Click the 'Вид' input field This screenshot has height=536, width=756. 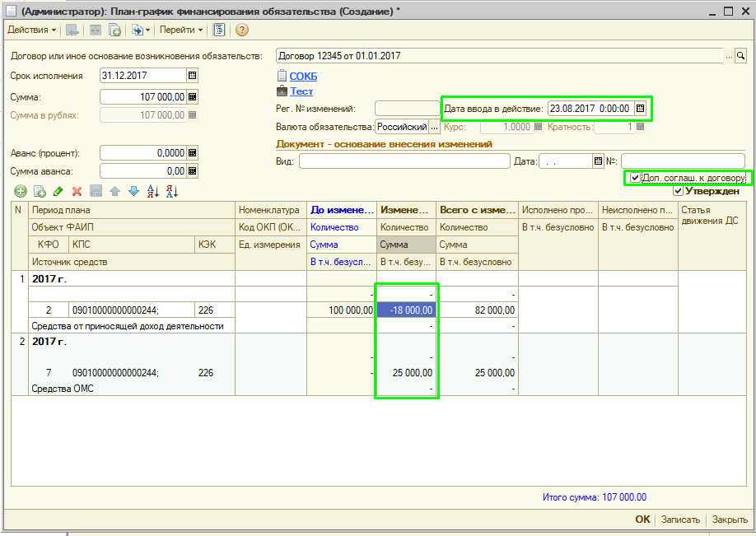coord(404,161)
